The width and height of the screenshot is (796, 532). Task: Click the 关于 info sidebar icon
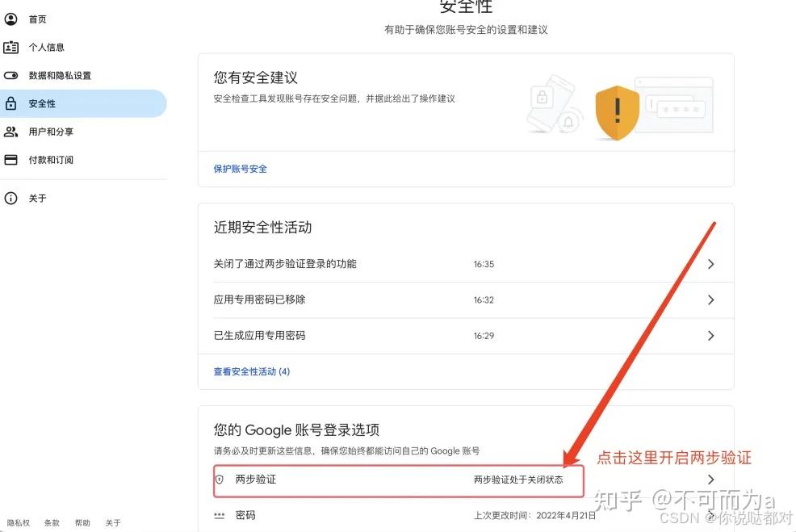point(10,198)
